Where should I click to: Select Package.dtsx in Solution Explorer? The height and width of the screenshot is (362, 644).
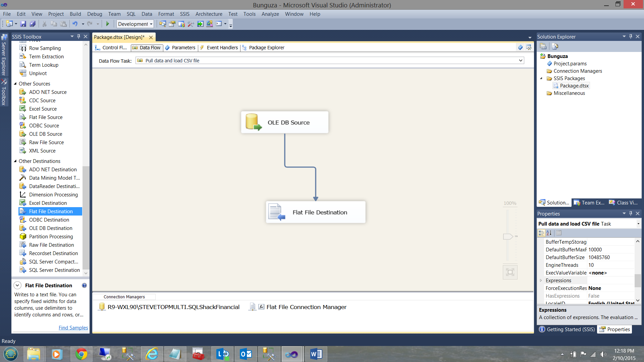(x=574, y=86)
